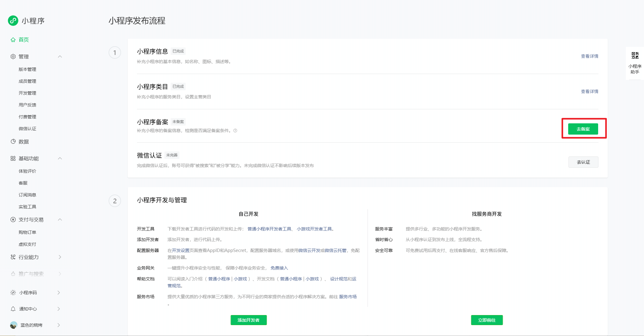Click the 蓝色的烧烤 user avatar

click(13, 325)
